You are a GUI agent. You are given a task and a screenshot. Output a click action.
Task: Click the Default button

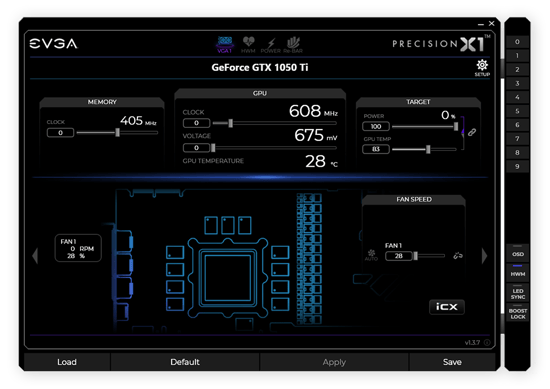[185, 362]
